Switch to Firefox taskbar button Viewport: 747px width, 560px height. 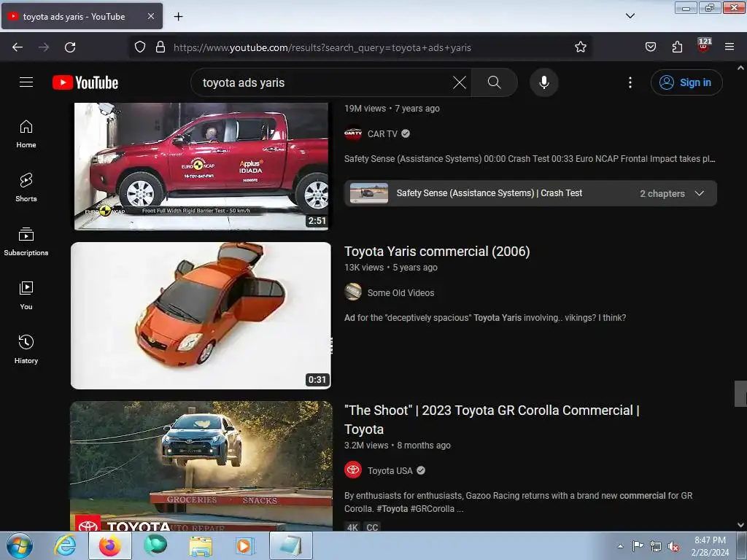pos(110,545)
